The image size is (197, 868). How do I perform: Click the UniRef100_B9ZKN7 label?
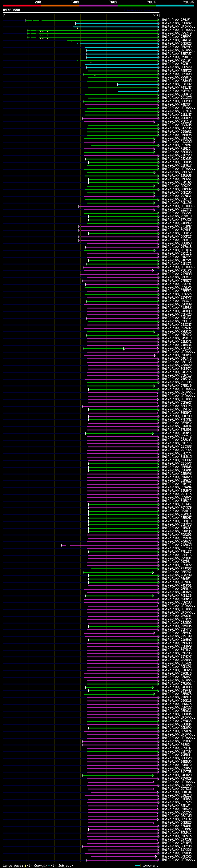(x=177, y=145)
